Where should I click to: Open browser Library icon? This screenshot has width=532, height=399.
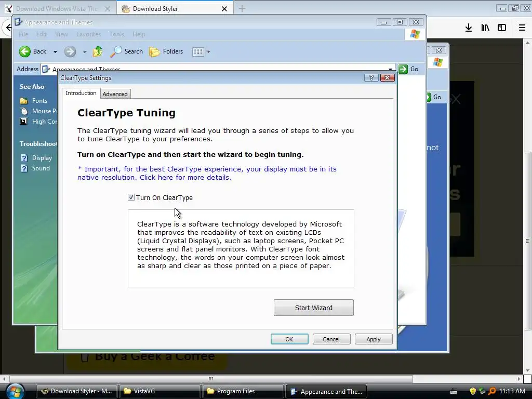pyautogui.click(x=485, y=28)
